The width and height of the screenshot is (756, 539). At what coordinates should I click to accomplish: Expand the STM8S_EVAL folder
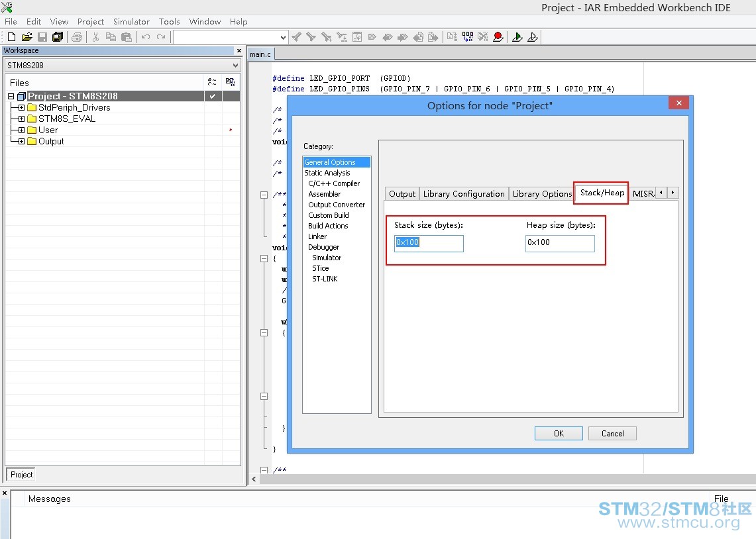(21, 119)
